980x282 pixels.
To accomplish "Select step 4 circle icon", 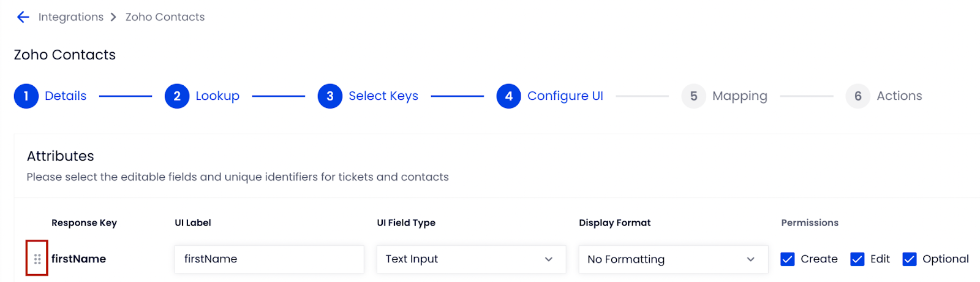I will pos(509,96).
